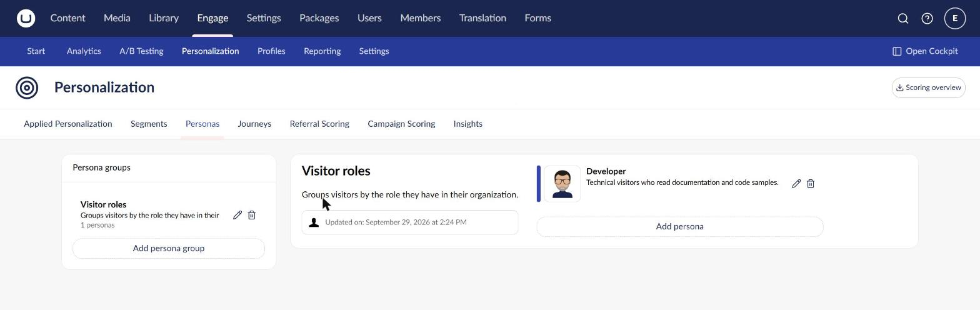Click the Personalization target icon
Screen dimensions: 980x310
tap(27, 87)
